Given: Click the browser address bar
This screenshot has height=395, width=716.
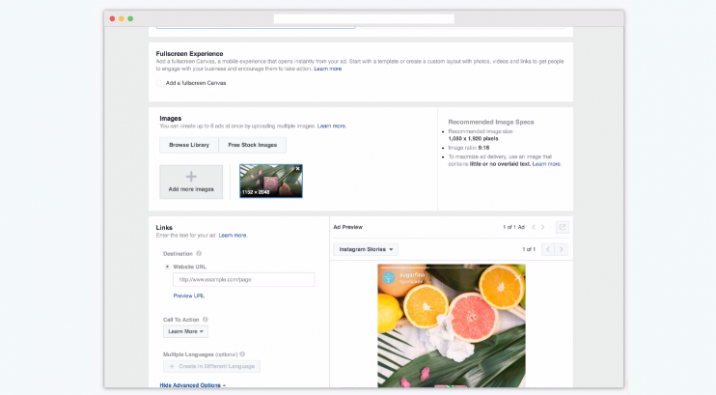Looking at the screenshot, I should pos(364,19).
